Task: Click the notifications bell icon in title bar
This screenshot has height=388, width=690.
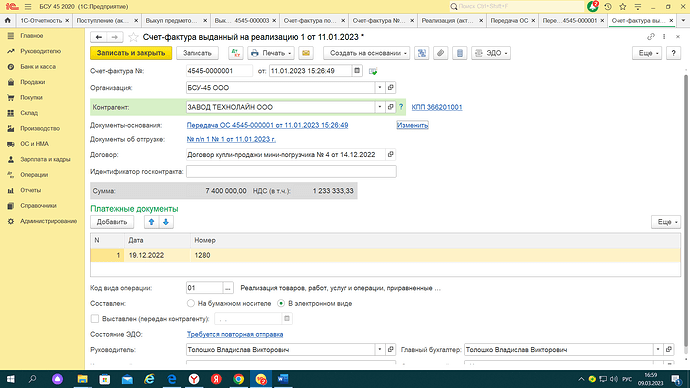Action: click(x=592, y=6)
